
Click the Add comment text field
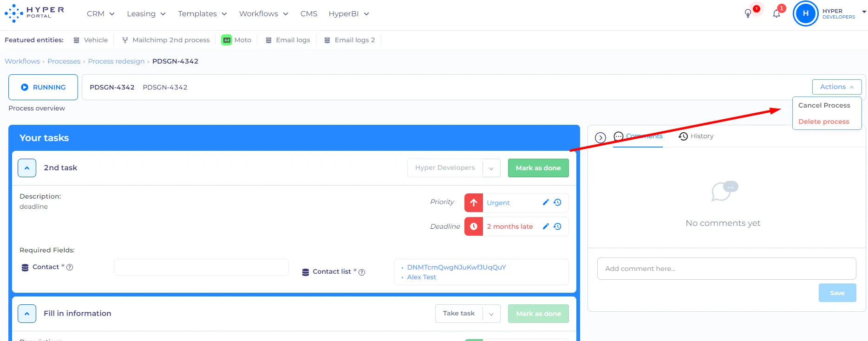[727, 269]
